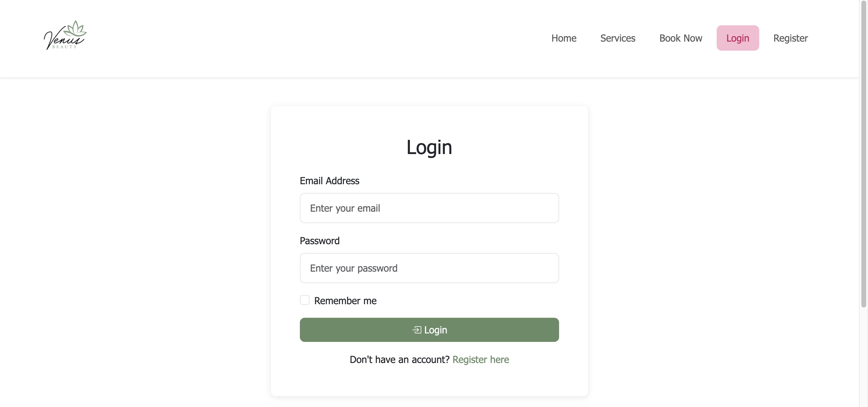This screenshot has height=407, width=868.
Task: Click the arrow icon inside the Login button
Action: pyautogui.click(x=417, y=330)
